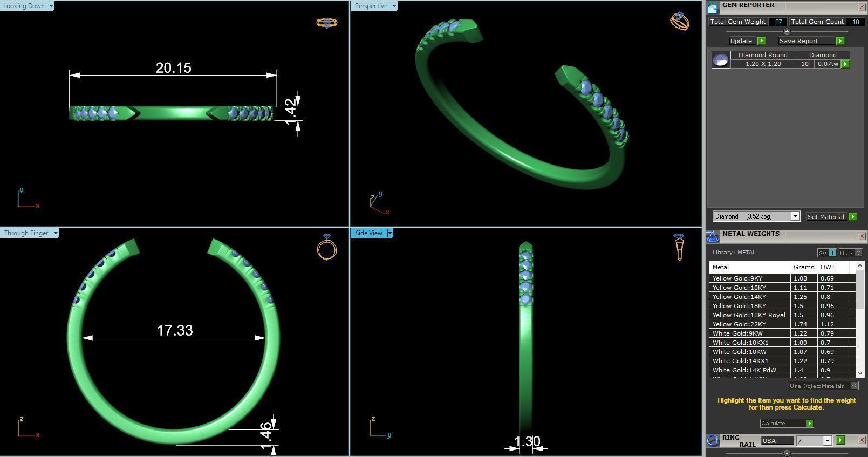The image size is (868, 457).
Task: Select Yellow Gold:14KY row
Action: 782,297
